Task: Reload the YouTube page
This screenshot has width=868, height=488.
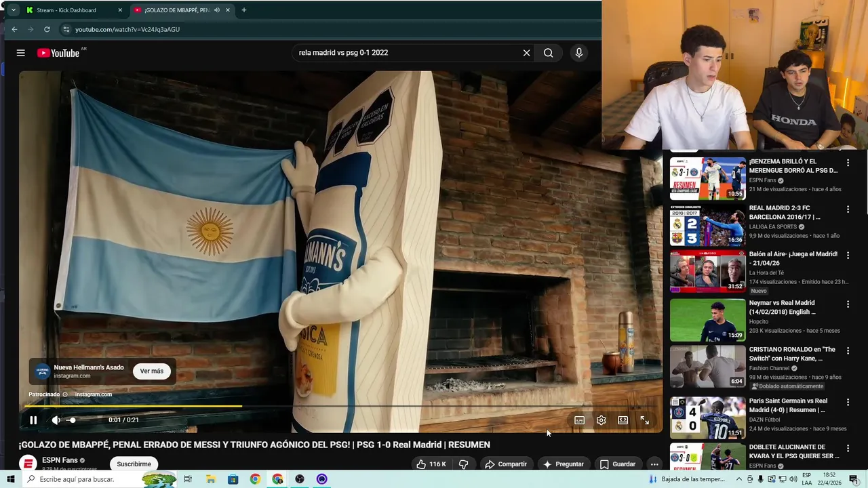Action: [x=47, y=29]
